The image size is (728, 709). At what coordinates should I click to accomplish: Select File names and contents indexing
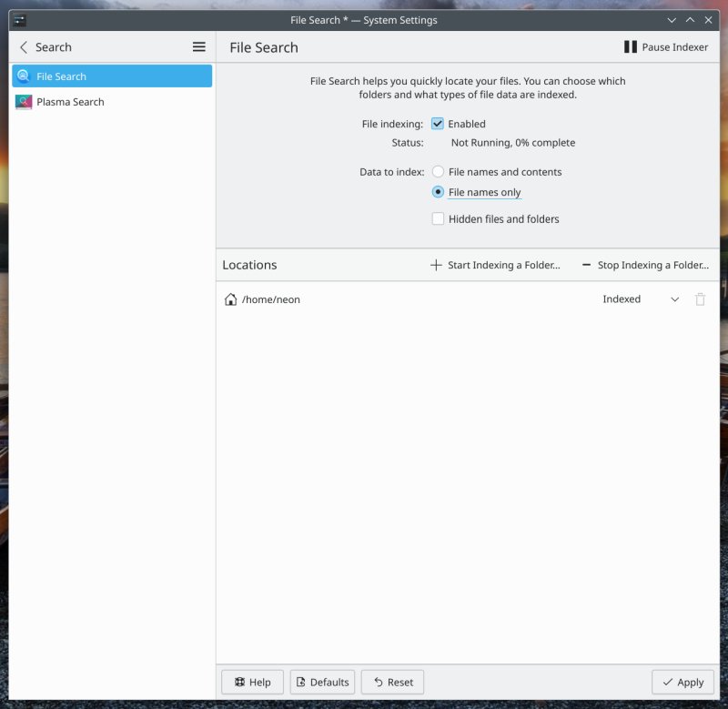click(x=438, y=171)
